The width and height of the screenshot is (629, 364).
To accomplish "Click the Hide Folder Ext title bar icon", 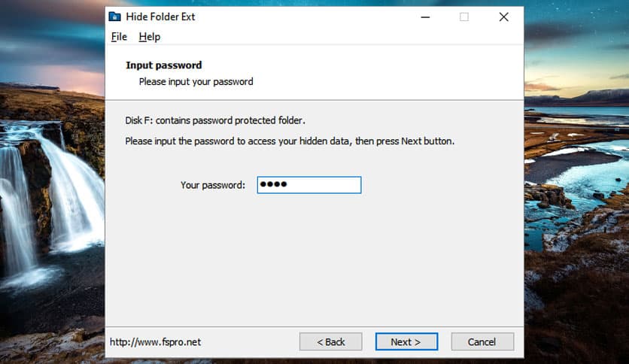I will pyautogui.click(x=114, y=17).
